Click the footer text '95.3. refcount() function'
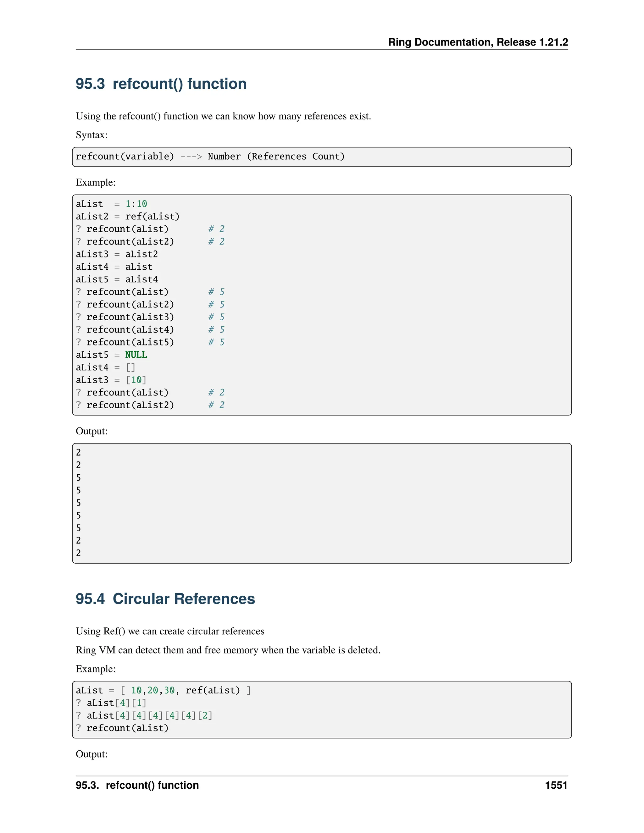The height and width of the screenshot is (833, 644). [x=137, y=785]
